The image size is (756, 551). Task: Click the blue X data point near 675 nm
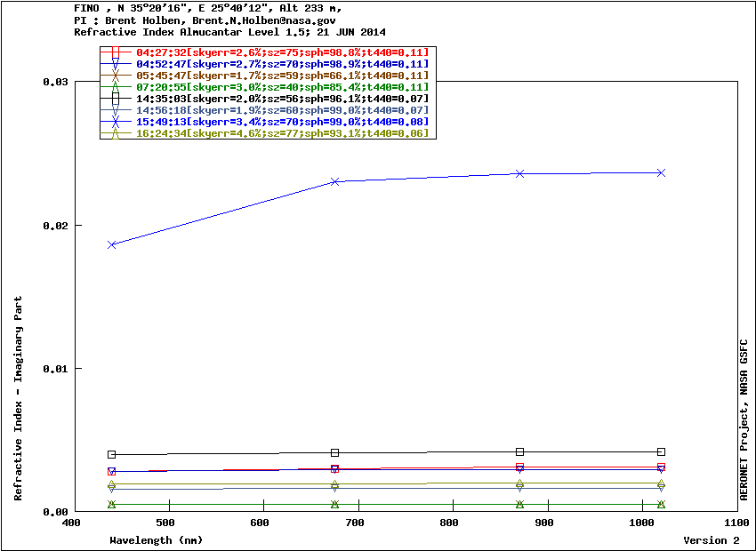click(335, 181)
